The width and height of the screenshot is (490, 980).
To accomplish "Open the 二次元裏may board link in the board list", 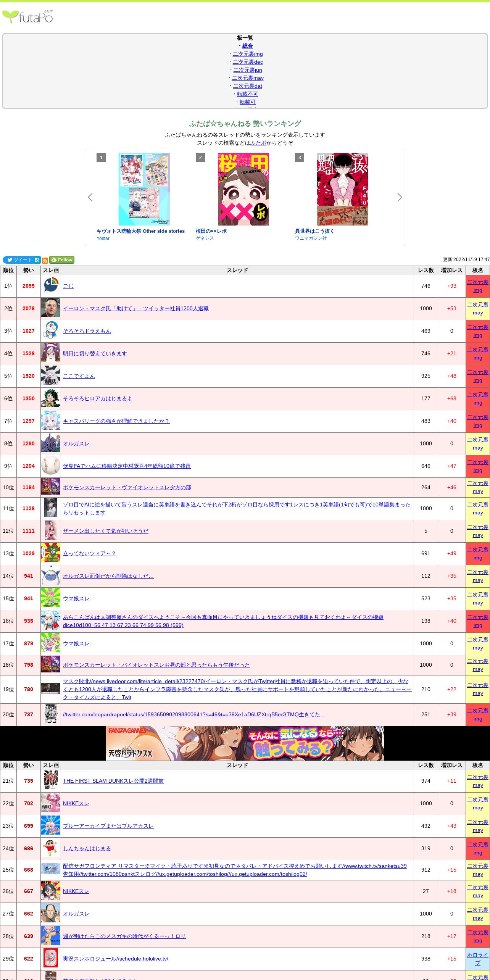I will (248, 78).
